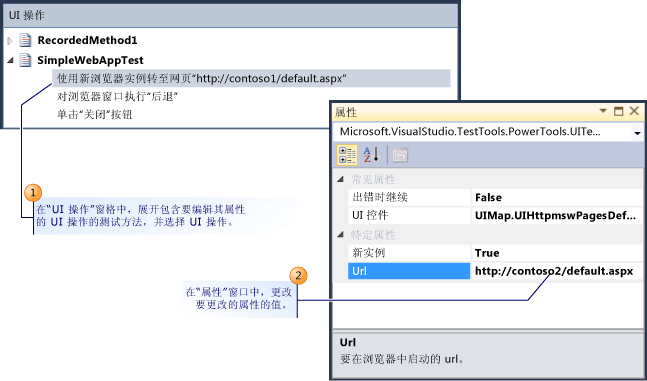Click the True value of 新实例
This screenshot has width=647, height=381.
click(557, 252)
